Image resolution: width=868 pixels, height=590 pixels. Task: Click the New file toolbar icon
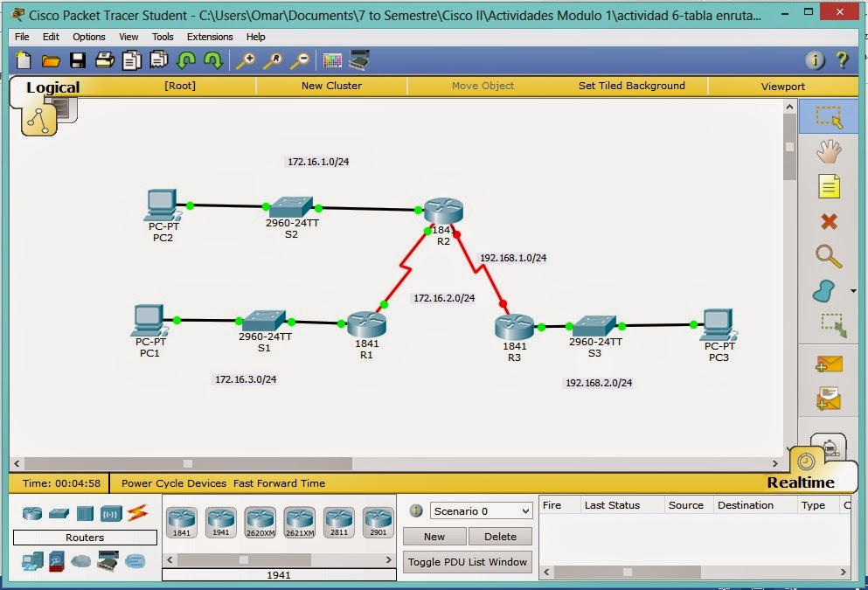(x=24, y=59)
